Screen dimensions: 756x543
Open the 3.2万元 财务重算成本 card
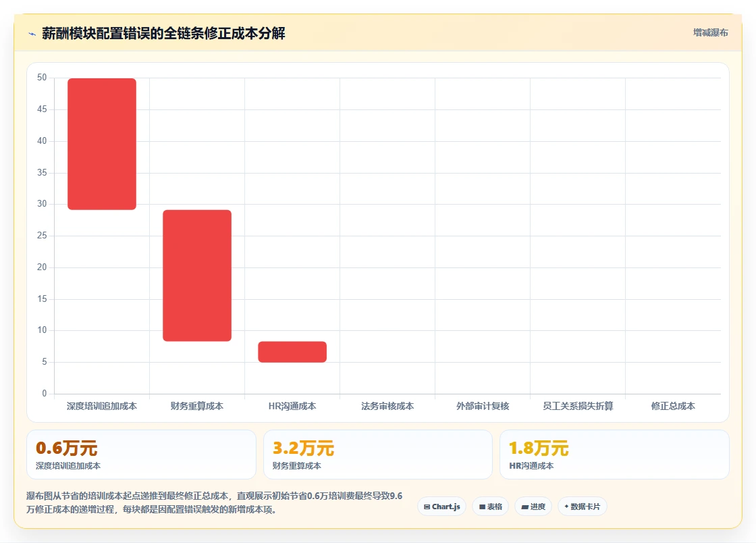[x=378, y=455]
